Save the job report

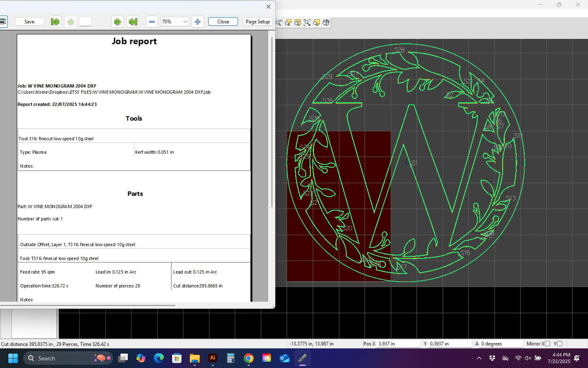(29, 22)
